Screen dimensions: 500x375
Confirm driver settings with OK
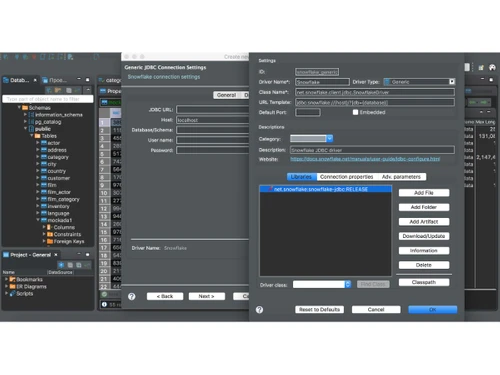[x=433, y=310]
